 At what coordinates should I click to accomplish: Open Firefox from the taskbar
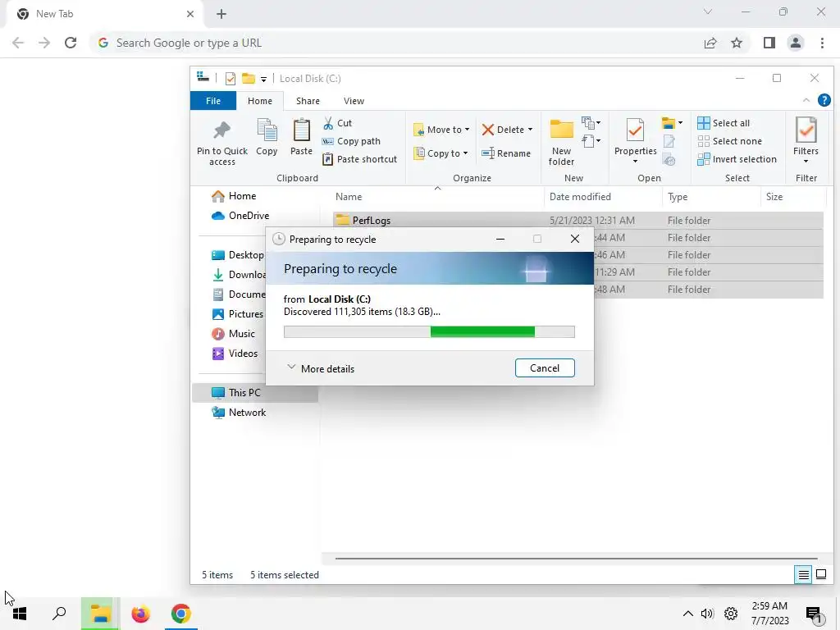(x=140, y=614)
